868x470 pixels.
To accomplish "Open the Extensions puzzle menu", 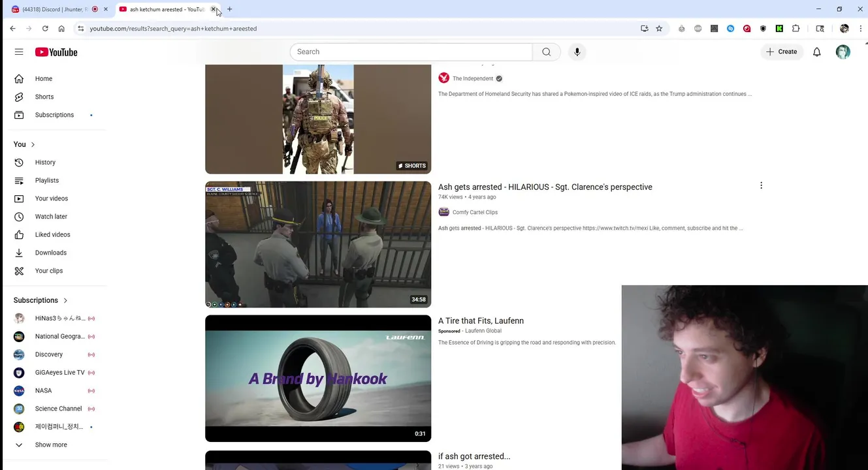I will [x=796, y=29].
